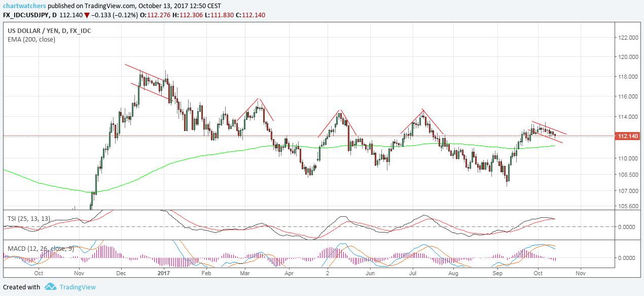644x296 pixels.
Task: Click the 114.000 price axis label
Action: 628,117
